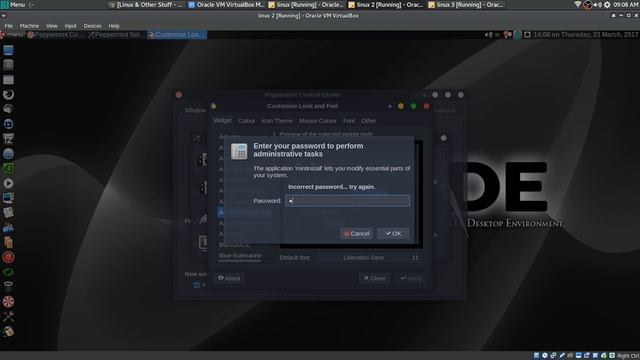Screen dimensions: 640x360
Task: Open the red circle icon in the dock
Action: click(8, 257)
